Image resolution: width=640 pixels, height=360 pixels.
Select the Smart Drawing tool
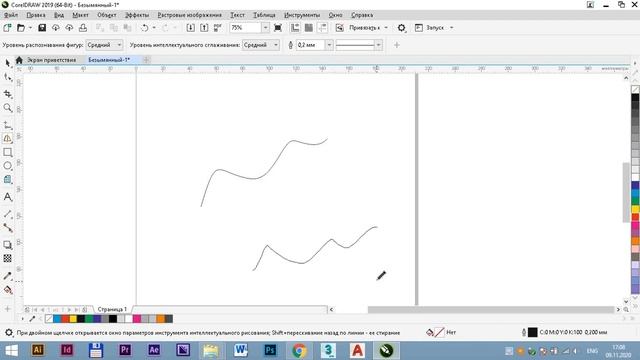(7, 139)
